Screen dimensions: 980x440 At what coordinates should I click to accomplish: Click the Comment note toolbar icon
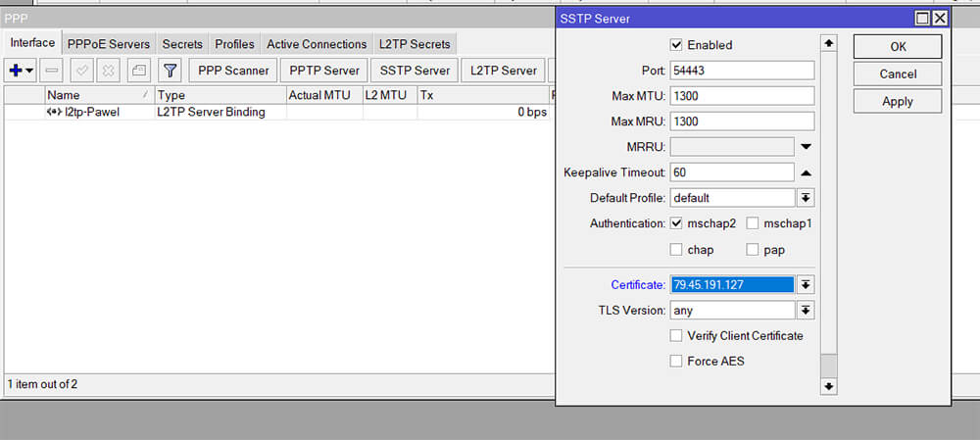coord(139,71)
